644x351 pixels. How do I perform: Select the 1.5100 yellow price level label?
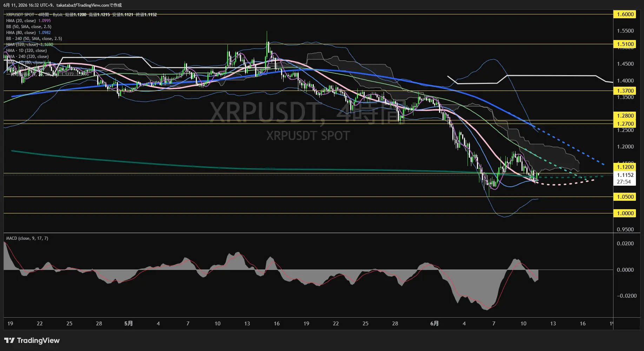click(x=625, y=44)
